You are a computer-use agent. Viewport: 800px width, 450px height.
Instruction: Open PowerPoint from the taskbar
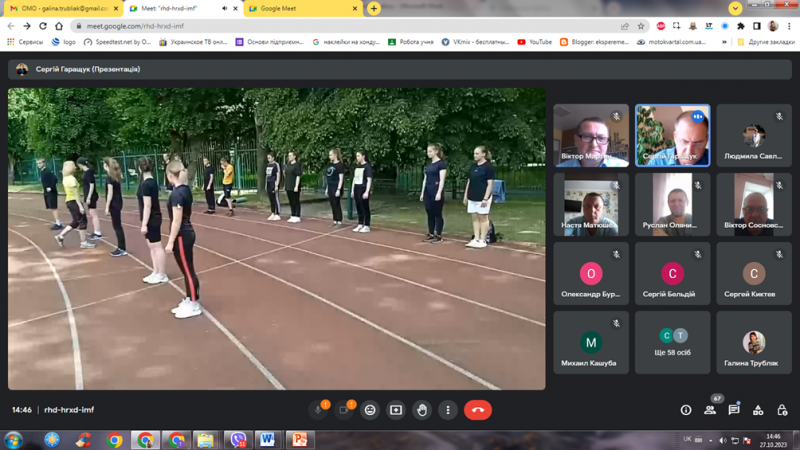(299, 440)
